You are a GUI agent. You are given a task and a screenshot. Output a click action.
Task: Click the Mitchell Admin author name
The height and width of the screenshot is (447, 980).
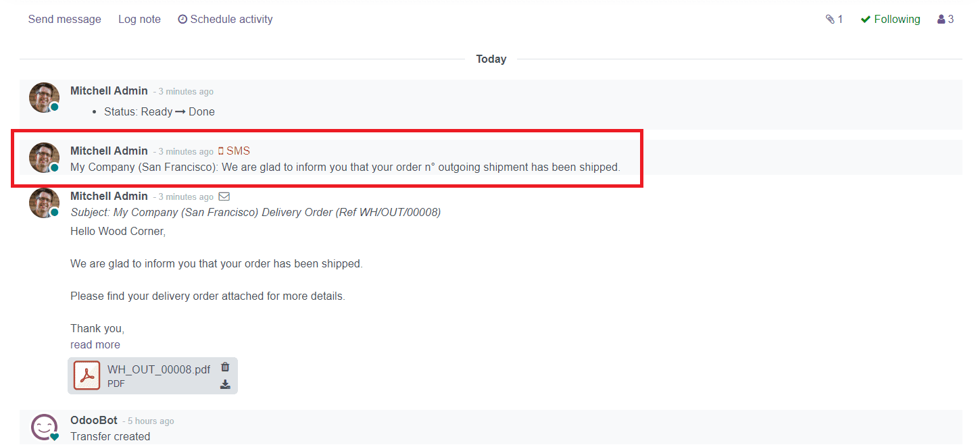(x=109, y=150)
